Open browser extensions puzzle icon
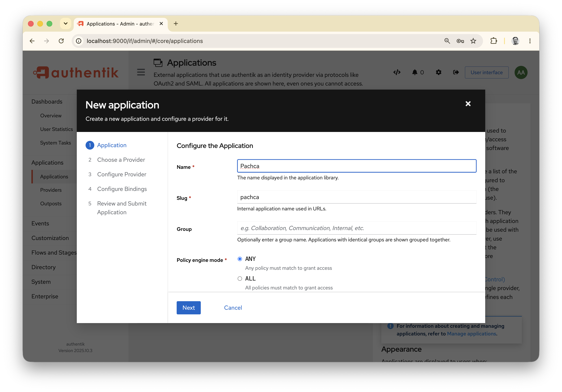Screen dimensions: 562x392 [494, 41]
